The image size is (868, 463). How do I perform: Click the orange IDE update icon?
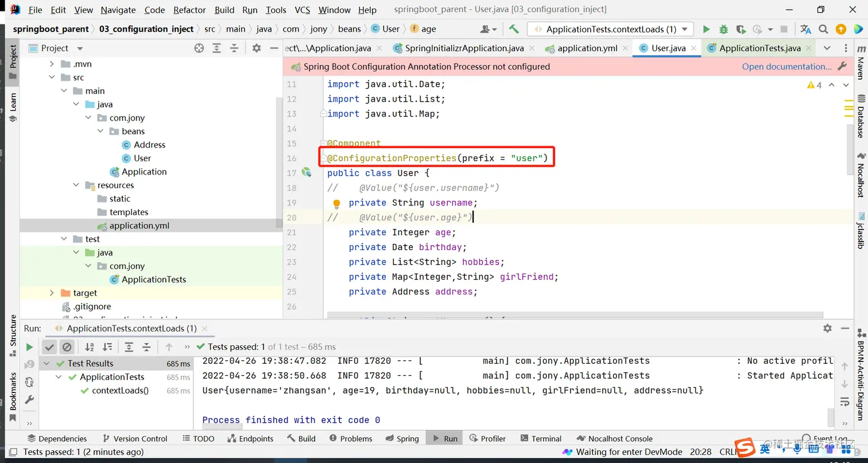coord(841,29)
